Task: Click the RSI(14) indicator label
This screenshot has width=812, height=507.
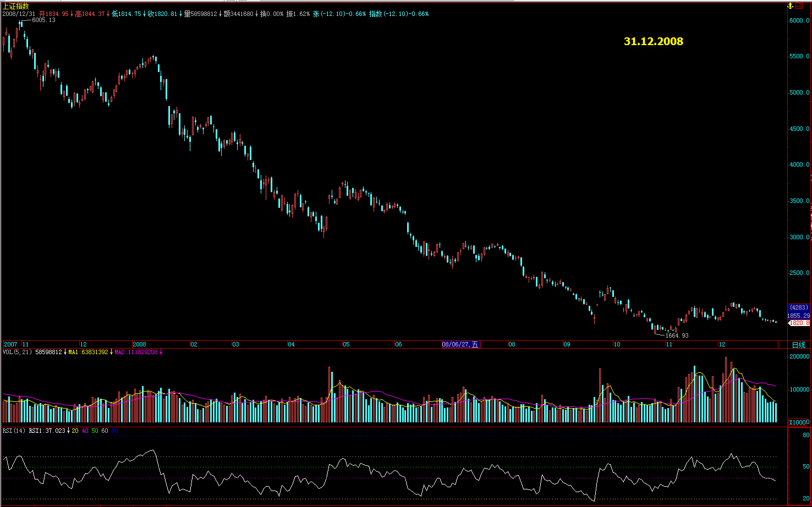Action: [x=14, y=431]
